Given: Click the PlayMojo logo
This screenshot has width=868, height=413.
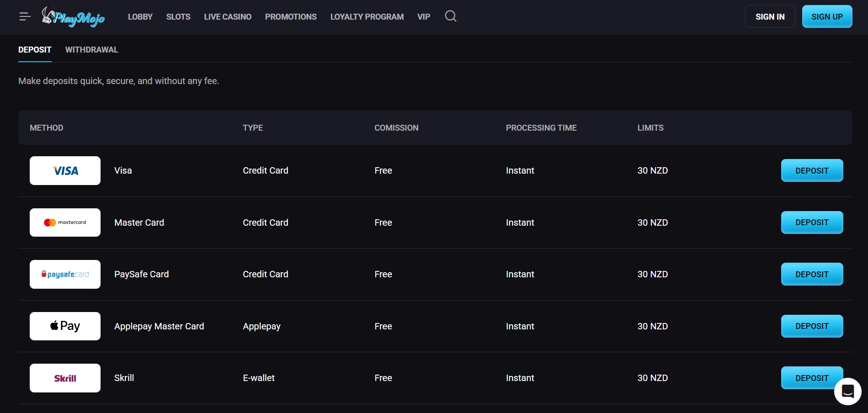Looking at the screenshot, I should click(x=74, y=17).
